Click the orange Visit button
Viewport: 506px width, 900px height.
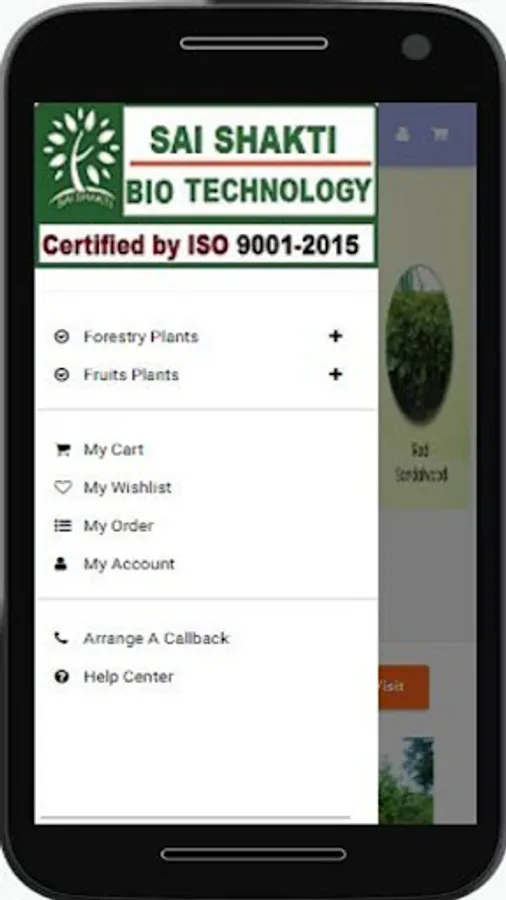pos(403,687)
